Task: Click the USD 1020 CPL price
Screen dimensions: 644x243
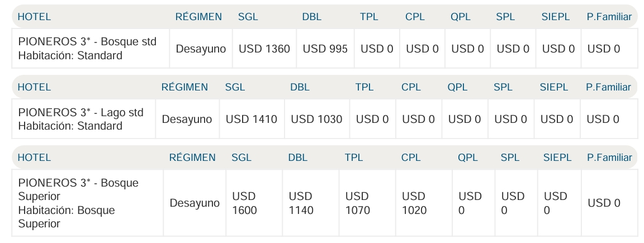Action: (414, 203)
